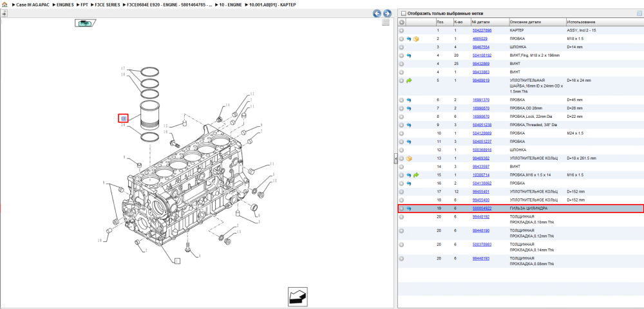Open part number 504128669 link
This screenshot has width=644, height=309.
(x=482, y=133)
